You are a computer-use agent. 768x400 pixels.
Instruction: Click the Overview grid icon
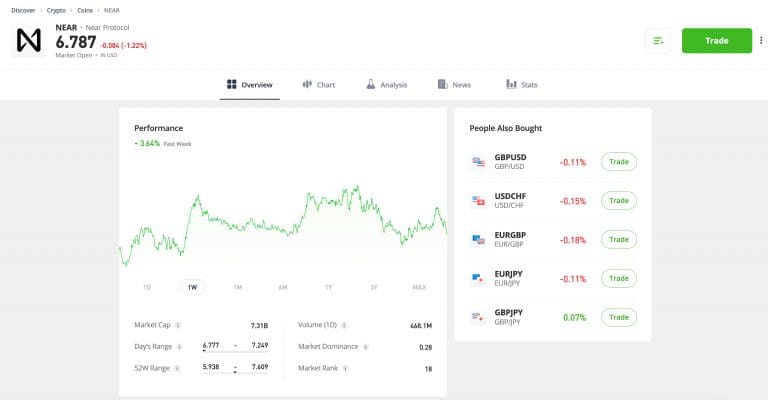coord(232,84)
